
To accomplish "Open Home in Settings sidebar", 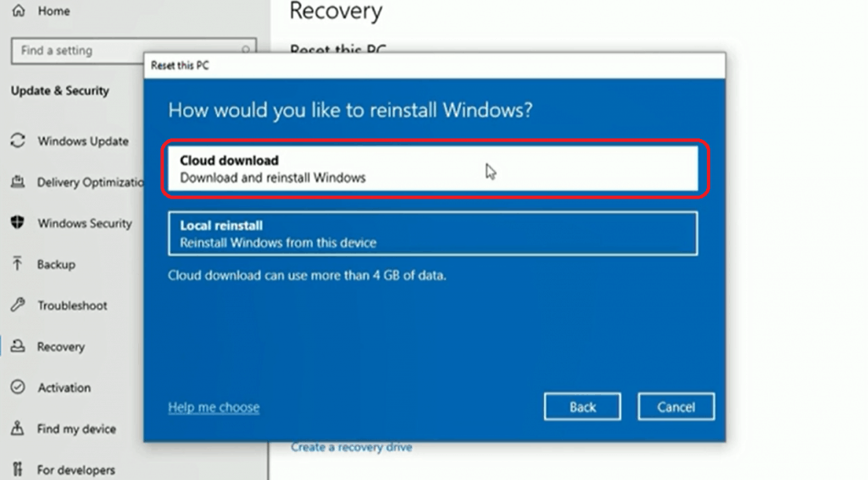I will [x=53, y=10].
